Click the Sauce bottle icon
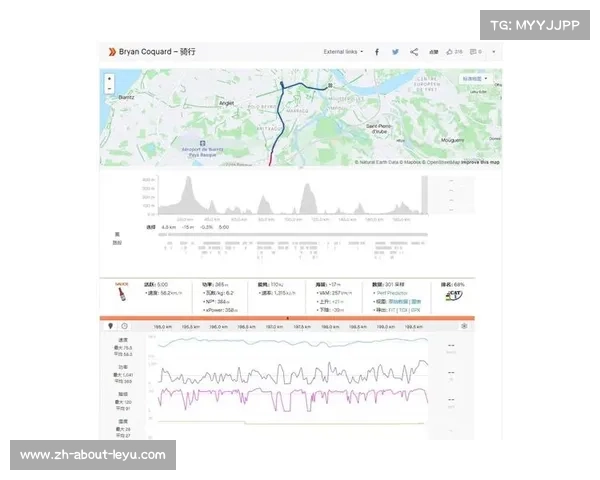This screenshot has height=480, width=600. point(122,294)
